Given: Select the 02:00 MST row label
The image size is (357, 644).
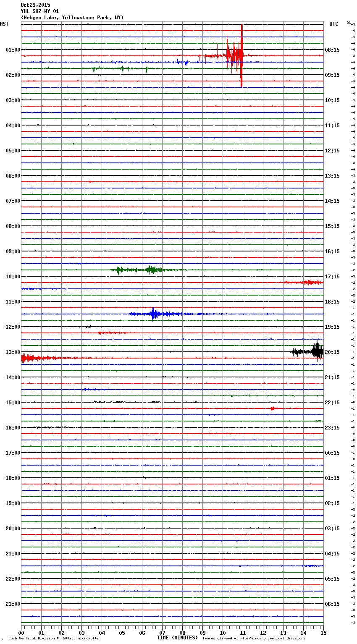Looking at the screenshot, I should pos(13,75).
